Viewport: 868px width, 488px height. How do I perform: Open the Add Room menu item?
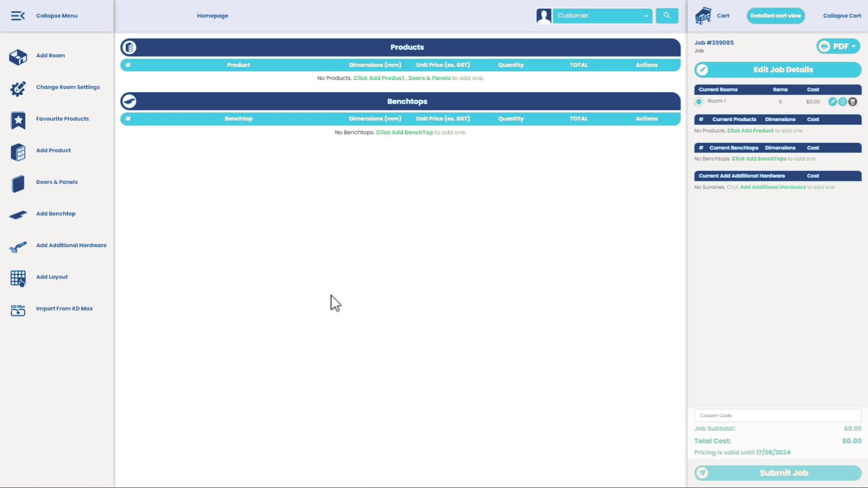pyautogui.click(x=51, y=56)
